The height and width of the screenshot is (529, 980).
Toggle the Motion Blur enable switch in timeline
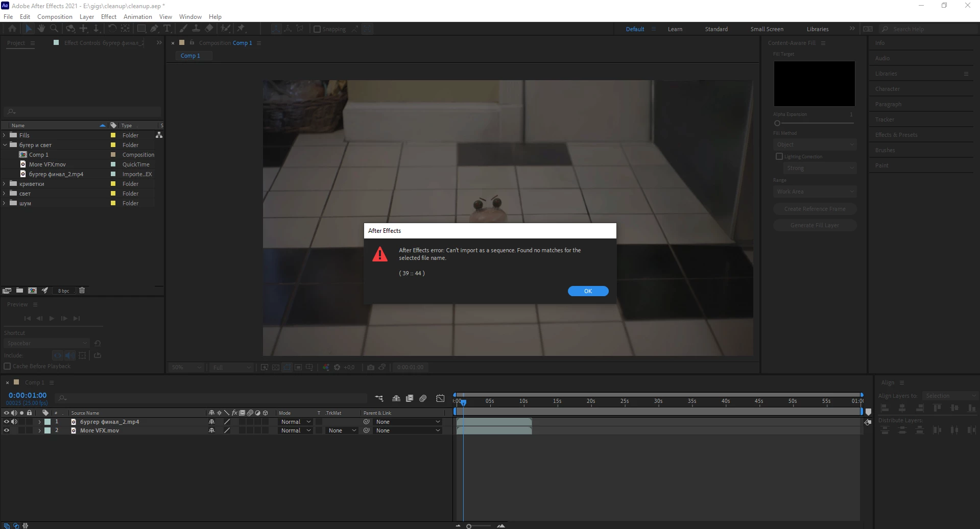[423, 398]
